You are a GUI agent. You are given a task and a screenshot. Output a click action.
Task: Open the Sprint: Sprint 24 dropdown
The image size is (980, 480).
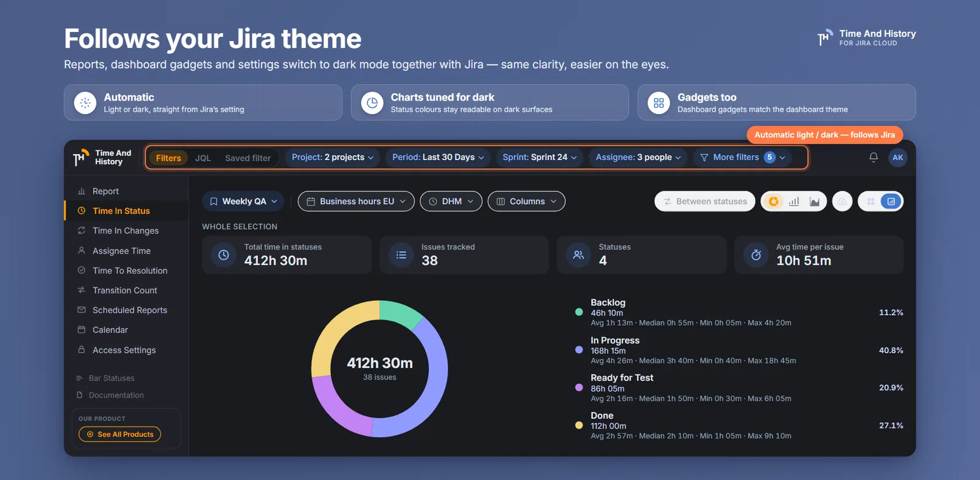[540, 158]
